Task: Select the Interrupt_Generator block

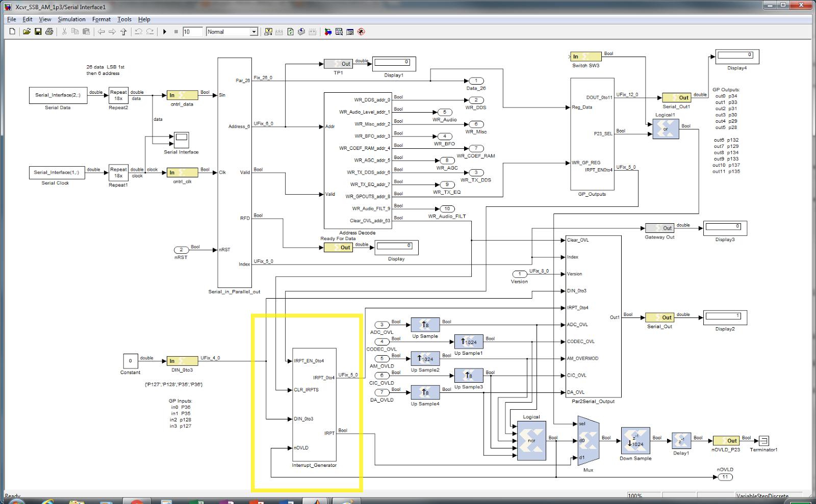Action: click(314, 405)
